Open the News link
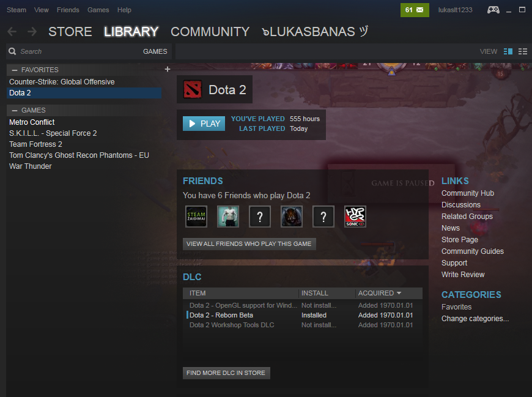 tap(451, 228)
